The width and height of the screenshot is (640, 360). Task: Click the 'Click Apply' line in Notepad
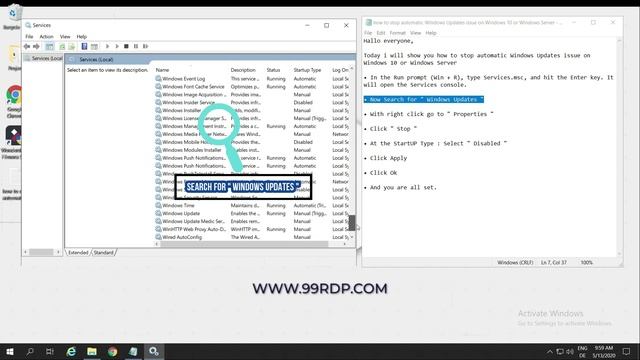point(388,158)
